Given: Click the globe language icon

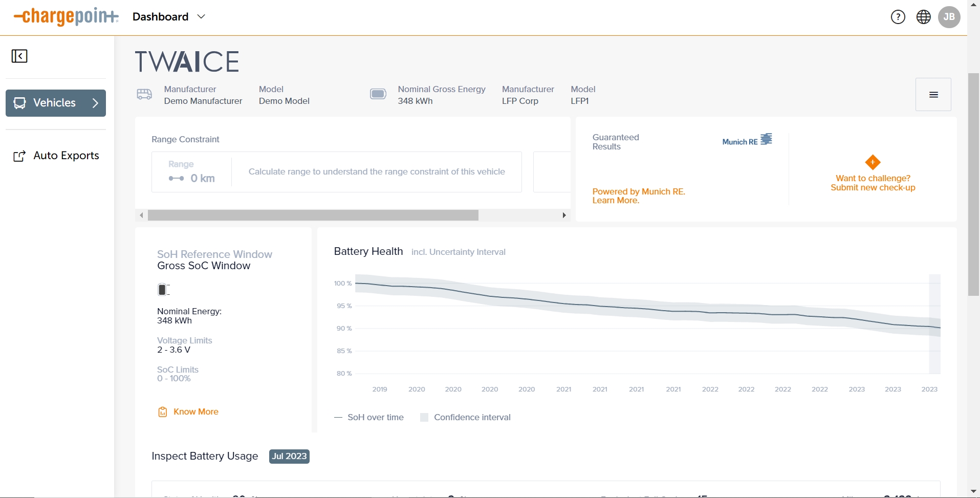Looking at the screenshot, I should 924,17.
